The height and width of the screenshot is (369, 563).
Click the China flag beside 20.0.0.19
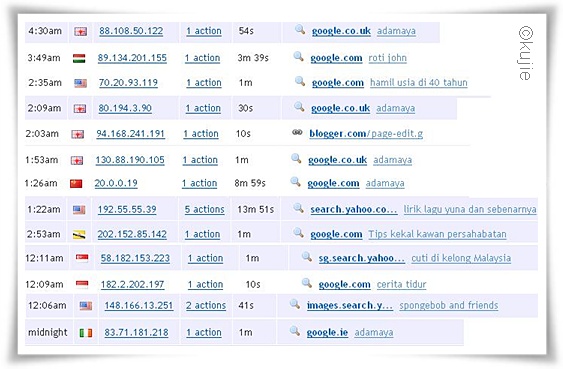[76, 183]
